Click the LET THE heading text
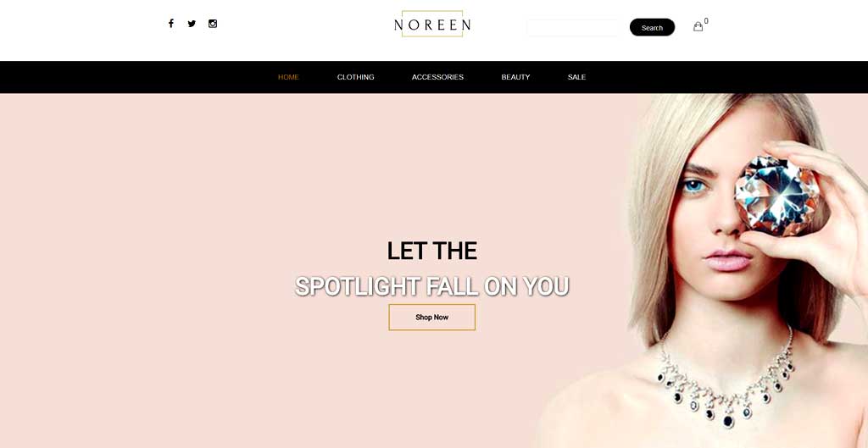 [x=431, y=251]
